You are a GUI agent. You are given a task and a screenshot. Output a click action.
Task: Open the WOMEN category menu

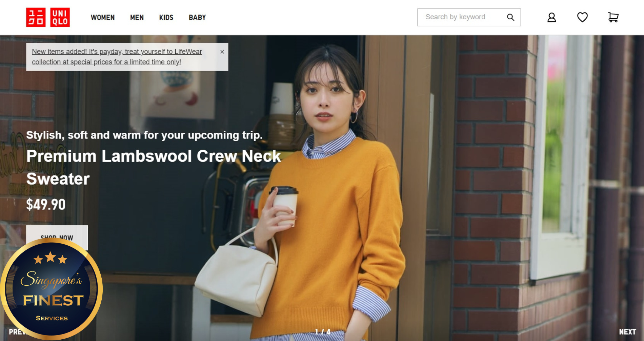(102, 17)
